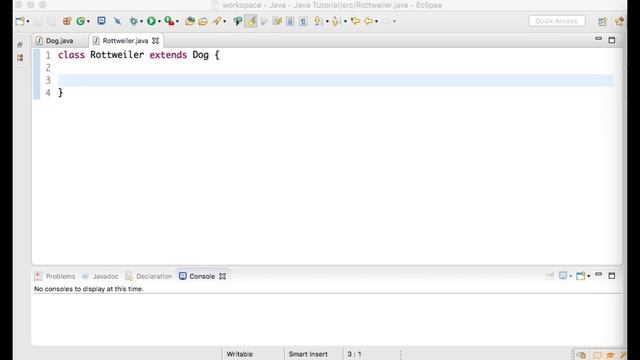Close the Rottweiler.java tab
The height and width of the screenshot is (360, 640).
(156, 41)
